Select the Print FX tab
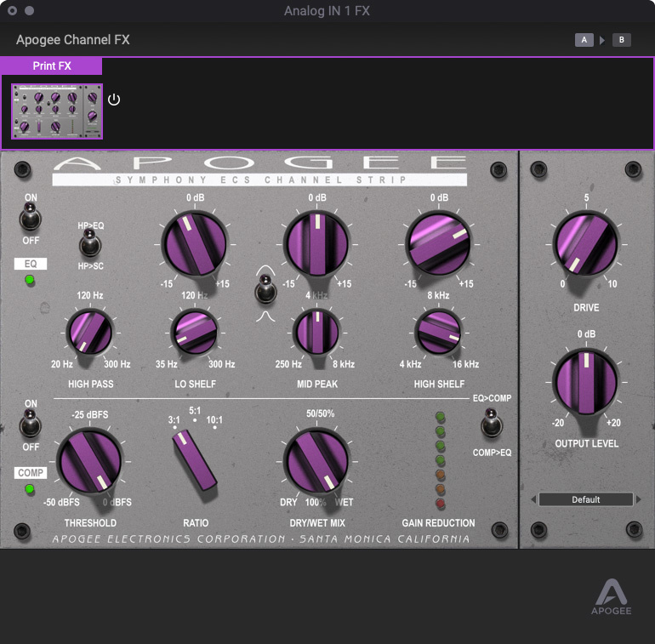The image size is (655, 644). [x=51, y=66]
